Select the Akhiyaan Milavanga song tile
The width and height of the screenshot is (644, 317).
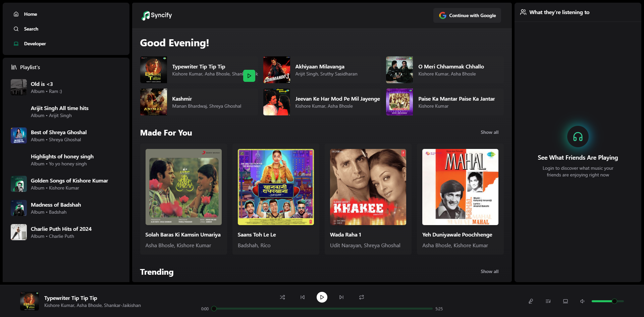point(322,70)
